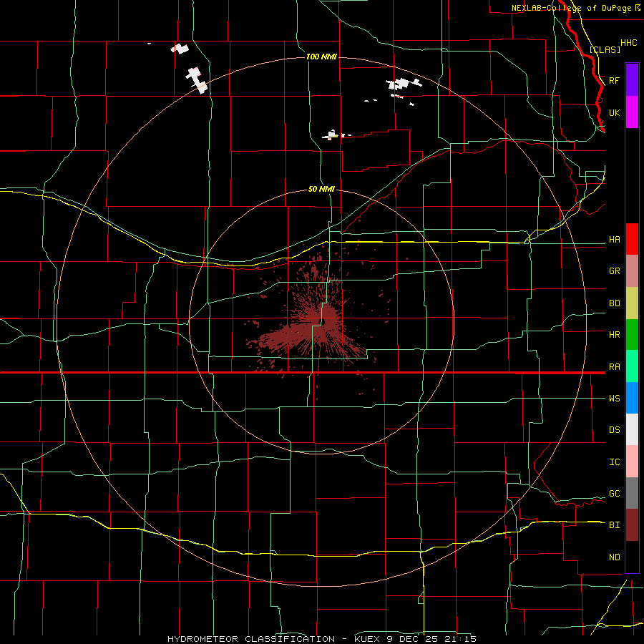This screenshot has height=644, width=644.
Task: Click the "NEXLAB-College of DuPage" credit text
Action: pyautogui.click(x=571, y=8)
